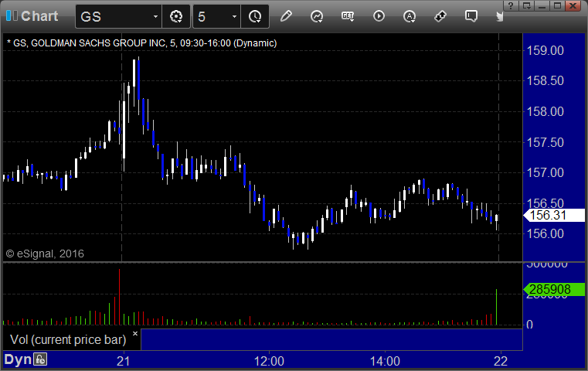This screenshot has height=371, width=588.
Task: Select the Vol (current price bar) label
Action: pos(68,339)
